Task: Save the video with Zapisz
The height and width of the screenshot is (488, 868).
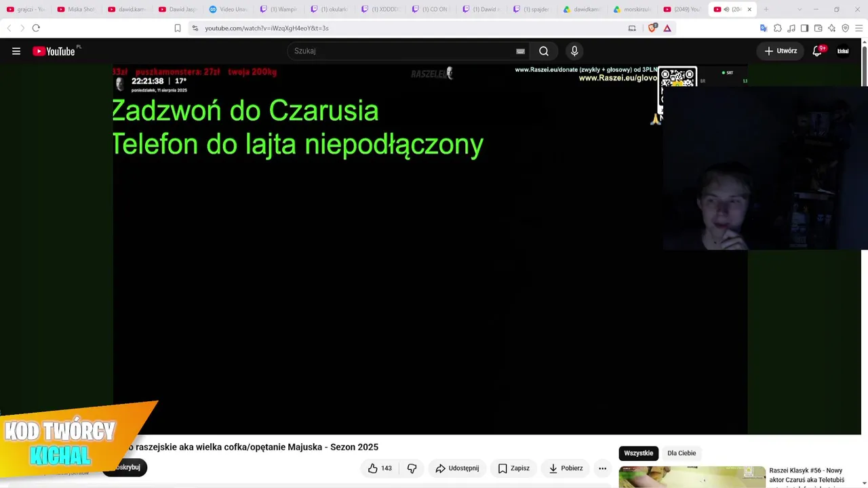Action: 513,468
